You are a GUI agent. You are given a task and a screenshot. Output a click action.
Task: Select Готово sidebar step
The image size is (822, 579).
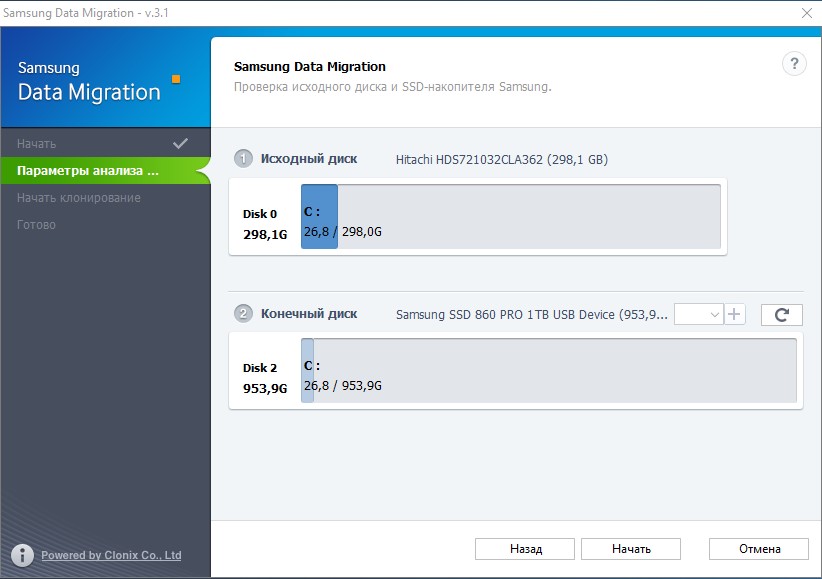pos(105,224)
